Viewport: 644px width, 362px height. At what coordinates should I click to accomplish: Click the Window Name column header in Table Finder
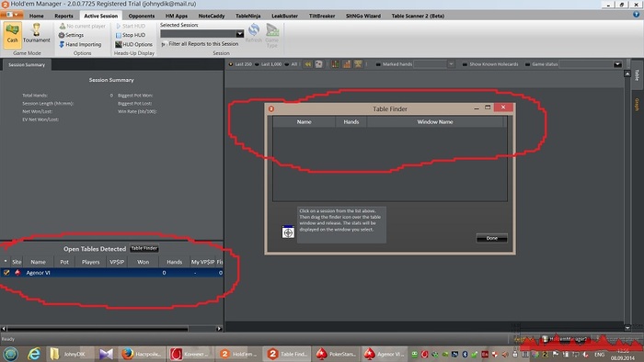click(x=435, y=122)
